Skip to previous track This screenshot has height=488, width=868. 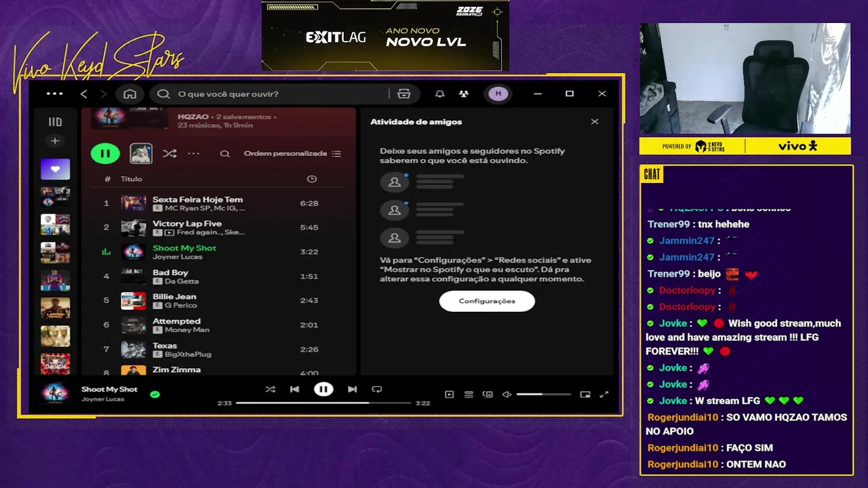[x=294, y=389]
